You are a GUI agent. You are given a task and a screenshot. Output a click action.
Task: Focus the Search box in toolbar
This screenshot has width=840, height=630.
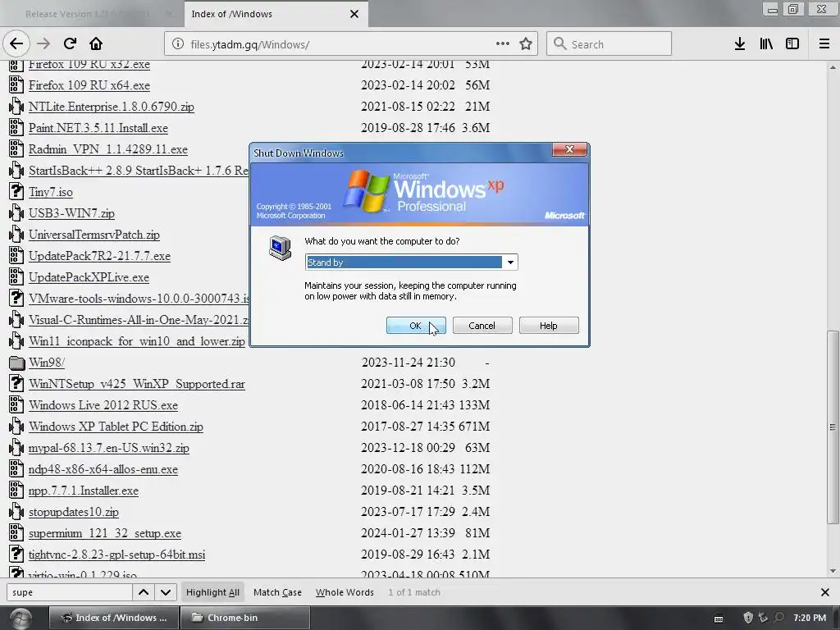coord(609,44)
